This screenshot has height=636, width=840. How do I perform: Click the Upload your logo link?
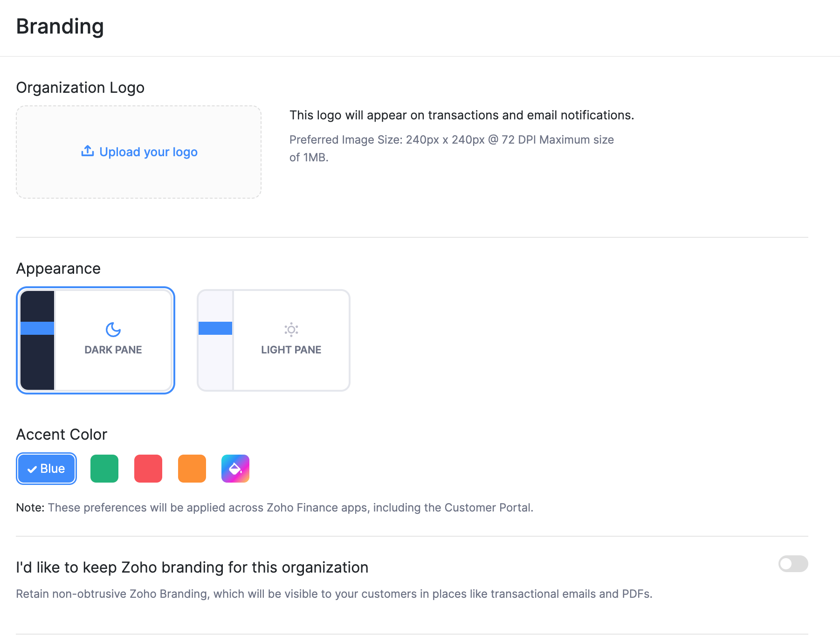[x=148, y=152]
